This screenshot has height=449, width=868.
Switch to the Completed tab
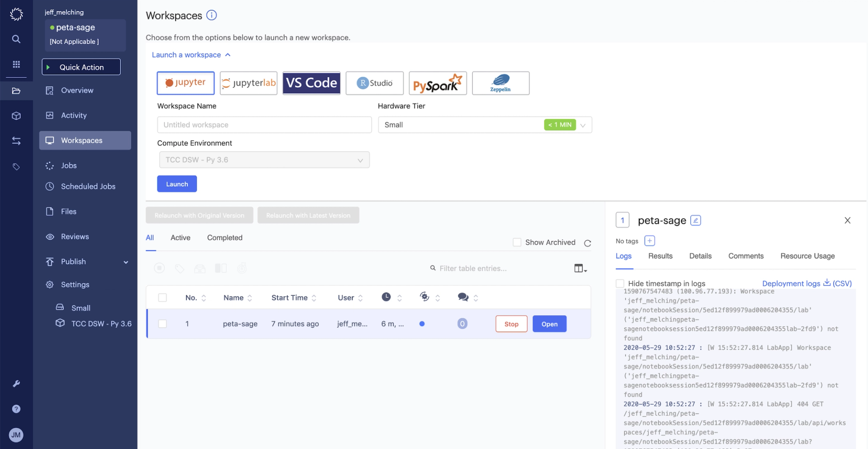pyautogui.click(x=225, y=237)
